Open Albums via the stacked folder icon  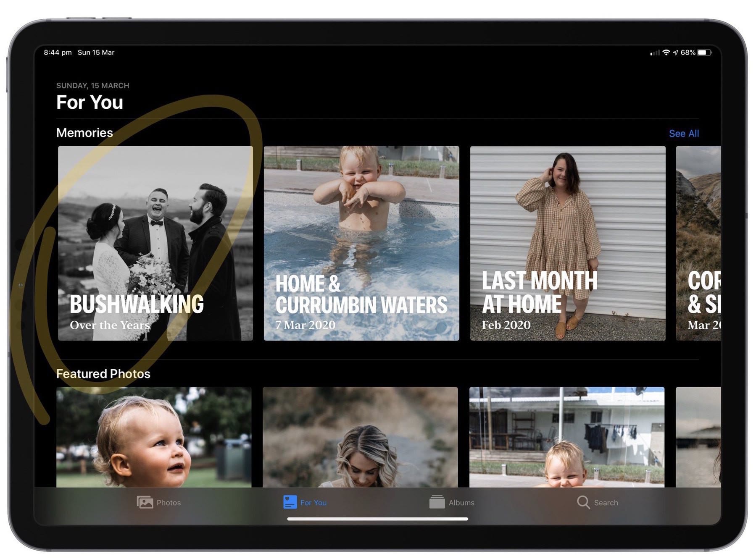[x=437, y=502]
